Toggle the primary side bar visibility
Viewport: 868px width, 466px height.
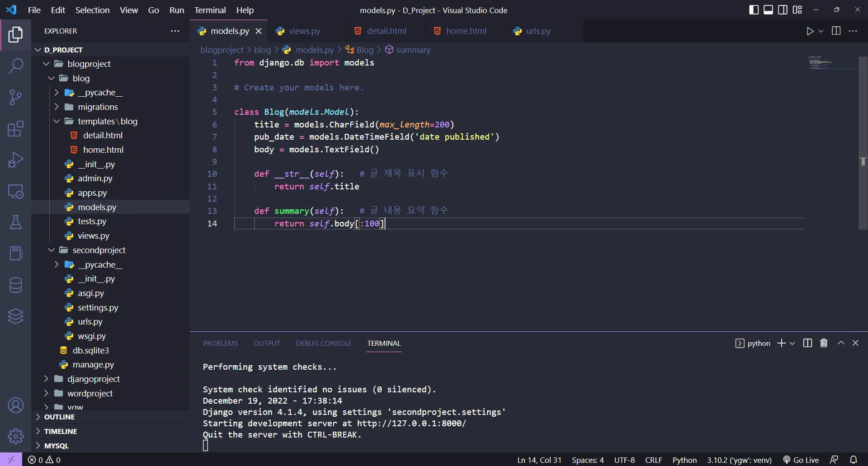point(754,10)
